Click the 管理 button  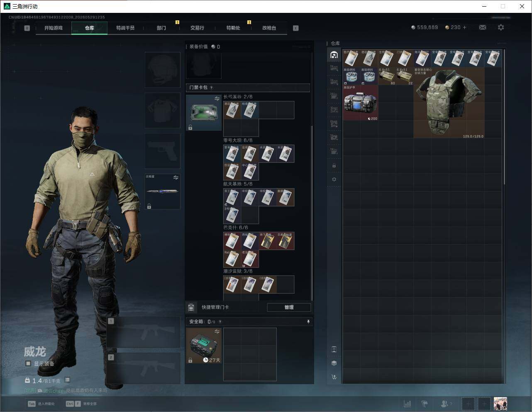click(x=289, y=307)
